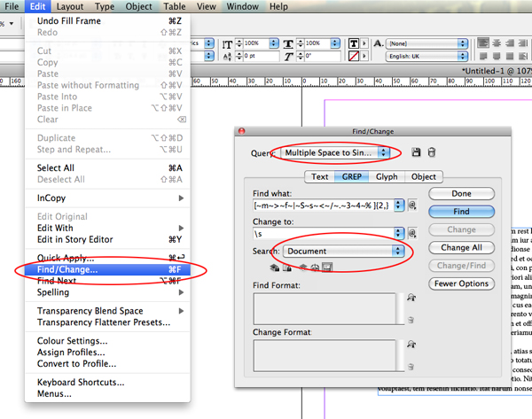
Task: Expand the stroke colour flyout arrow
Action: [x=364, y=56]
